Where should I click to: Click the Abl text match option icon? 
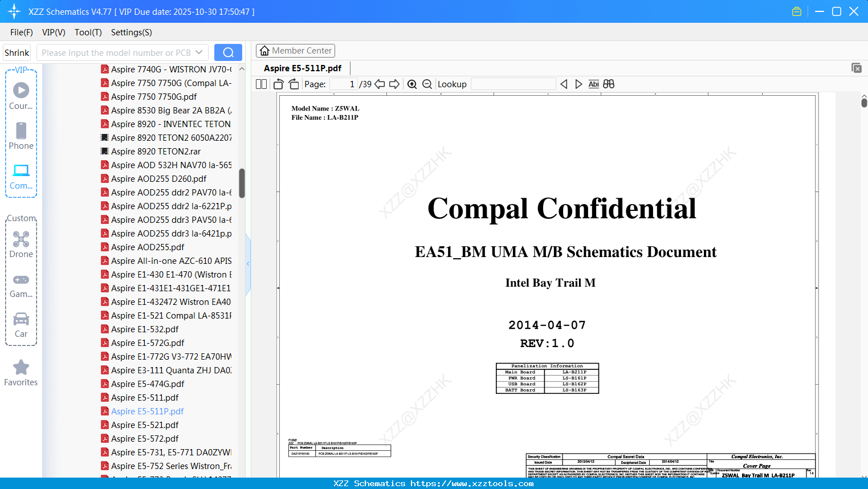[594, 84]
